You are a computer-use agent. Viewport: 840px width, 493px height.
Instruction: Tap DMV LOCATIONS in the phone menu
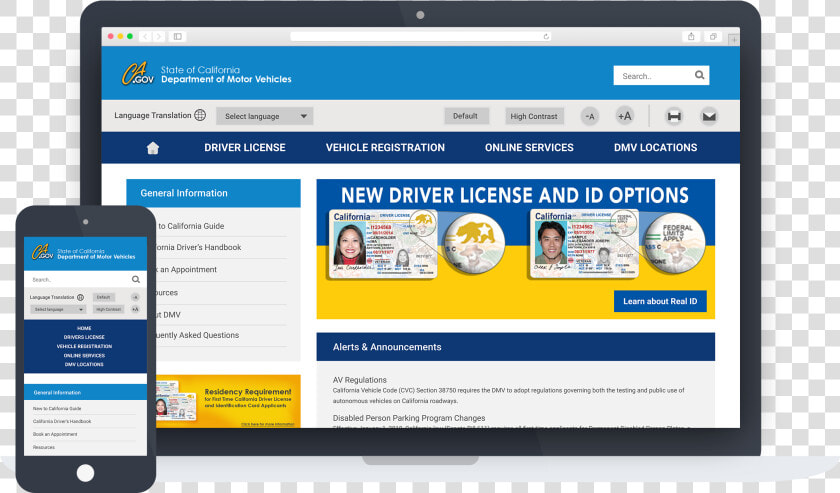point(84,364)
